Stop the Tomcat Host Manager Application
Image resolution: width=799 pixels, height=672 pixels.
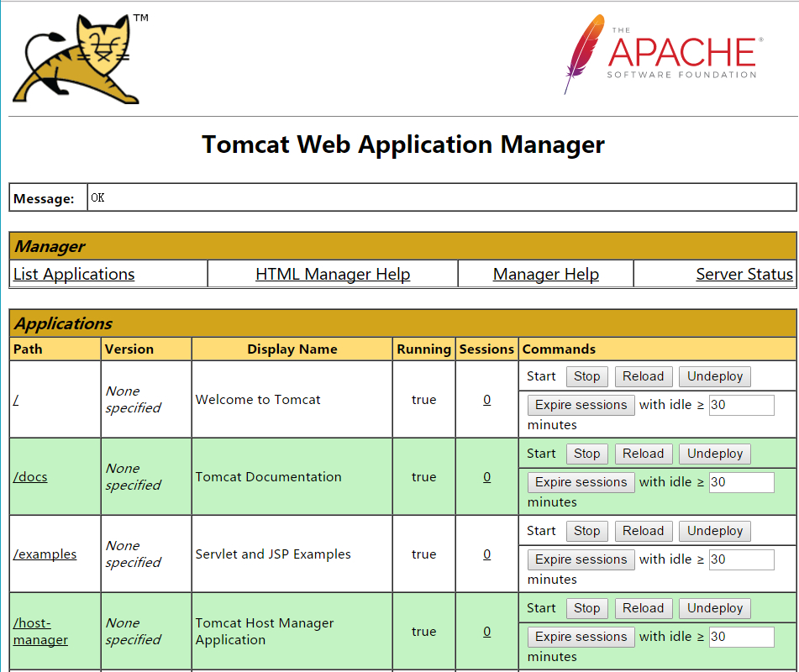pyautogui.click(x=586, y=608)
